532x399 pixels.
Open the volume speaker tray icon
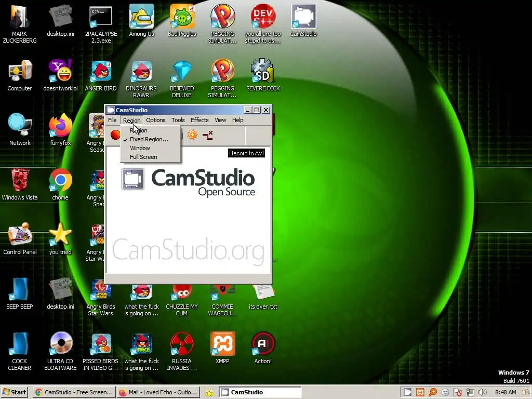[x=482, y=392]
